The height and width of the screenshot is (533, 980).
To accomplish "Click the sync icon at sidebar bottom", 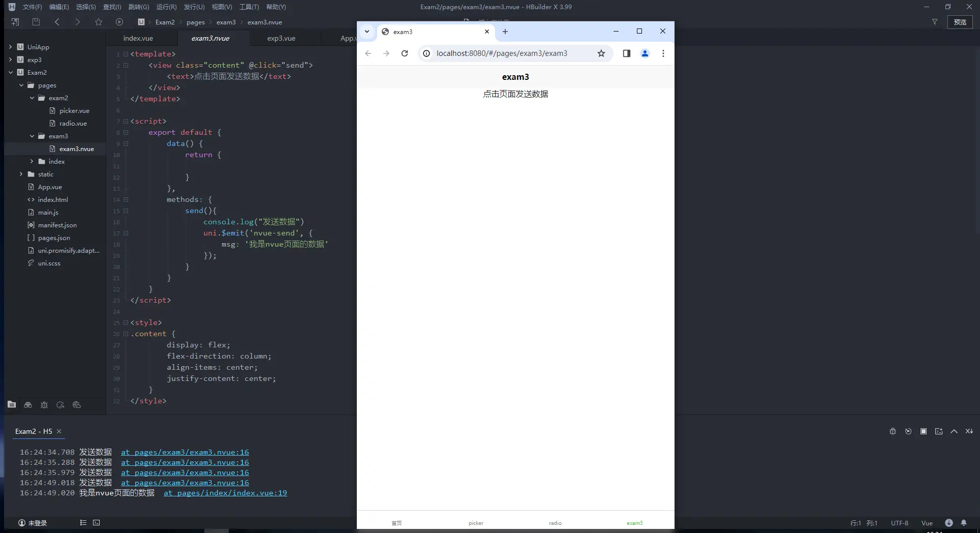I will (x=60, y=405).
